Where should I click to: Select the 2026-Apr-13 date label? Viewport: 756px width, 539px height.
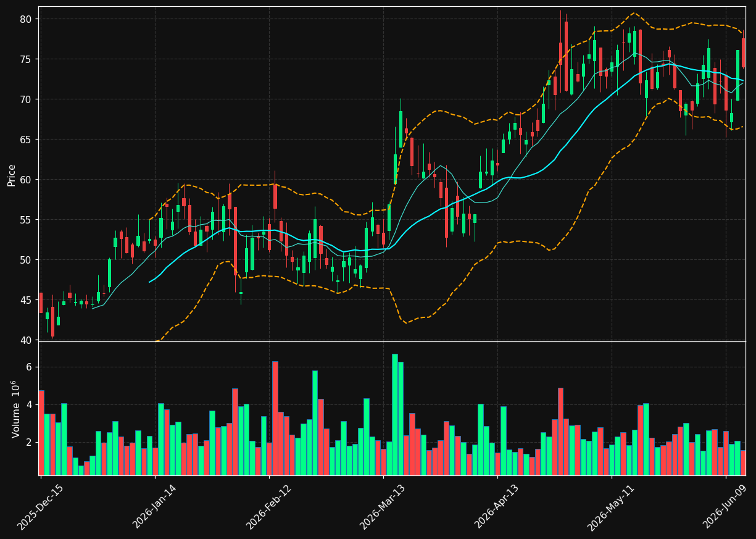coord(498,507)
